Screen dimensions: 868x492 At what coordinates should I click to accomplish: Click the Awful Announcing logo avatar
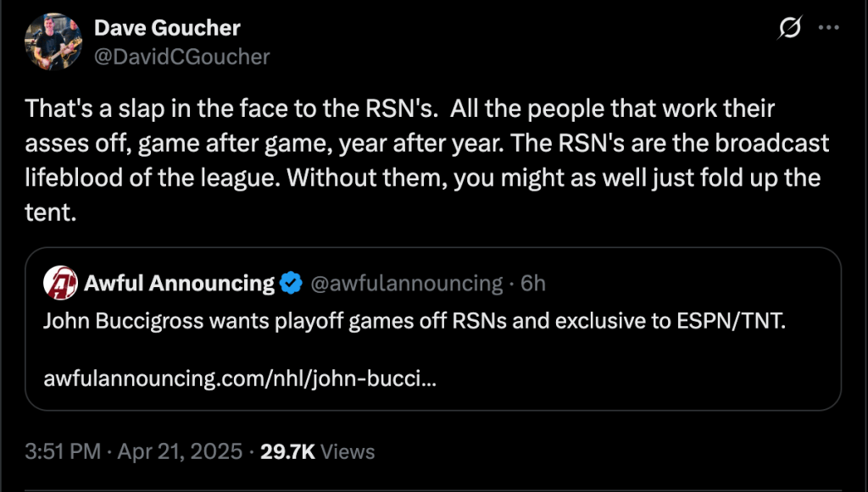[x=62, y=283]
